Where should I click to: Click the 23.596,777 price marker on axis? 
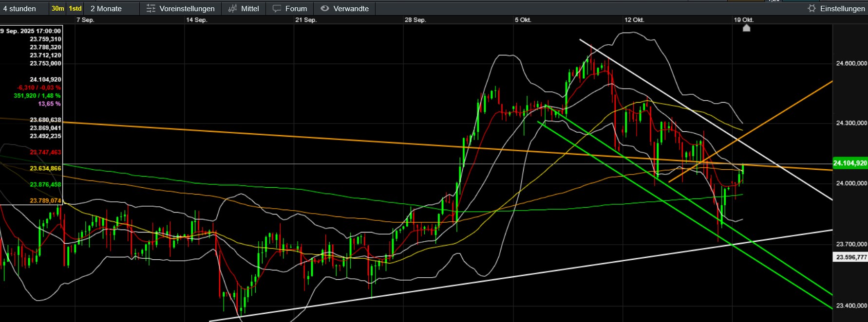850,257
